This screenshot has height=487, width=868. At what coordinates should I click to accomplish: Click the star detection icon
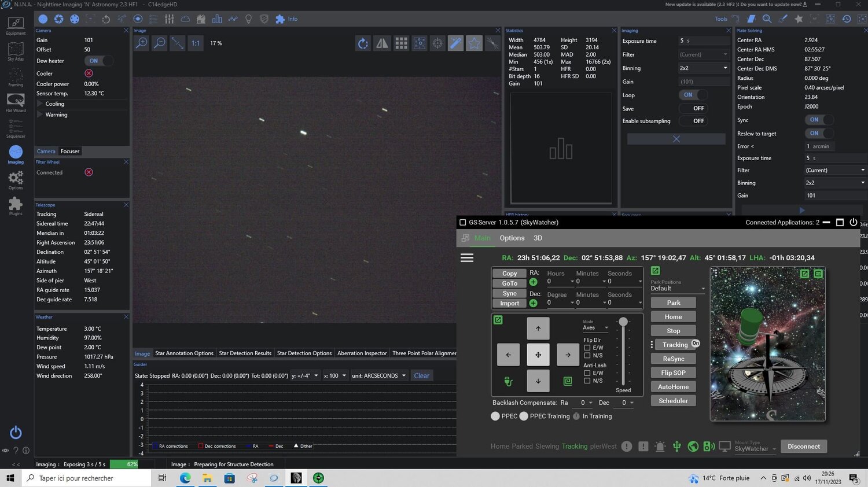pos(474,43)
